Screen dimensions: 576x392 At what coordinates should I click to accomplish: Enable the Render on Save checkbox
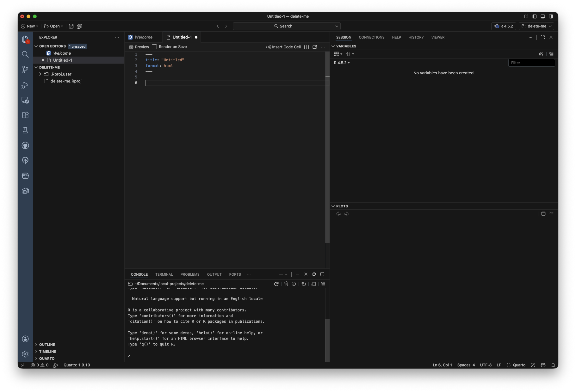click(154, 47)
